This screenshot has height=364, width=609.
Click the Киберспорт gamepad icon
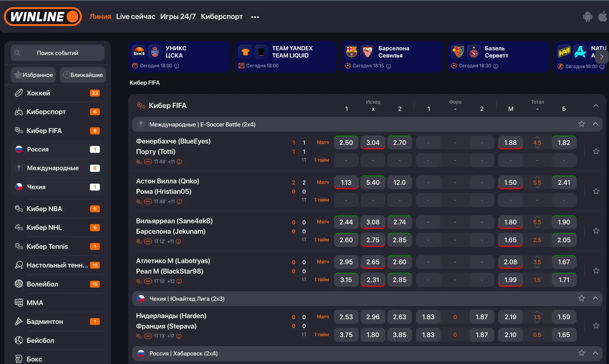[19, 112]
